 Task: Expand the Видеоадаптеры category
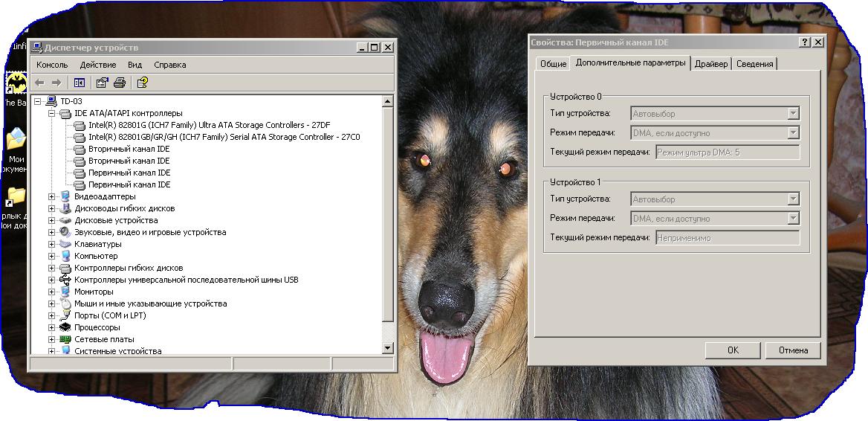click(x=52, y=196)
